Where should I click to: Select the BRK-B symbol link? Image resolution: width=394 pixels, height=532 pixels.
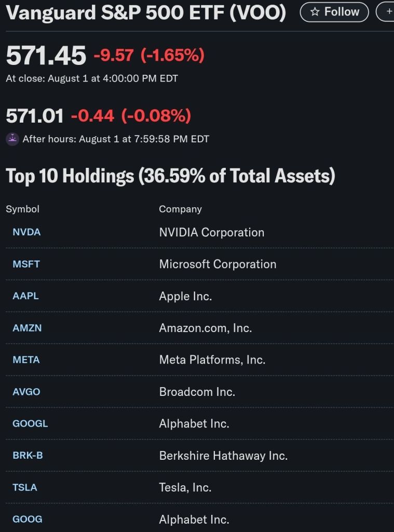[x=28, y=456]
